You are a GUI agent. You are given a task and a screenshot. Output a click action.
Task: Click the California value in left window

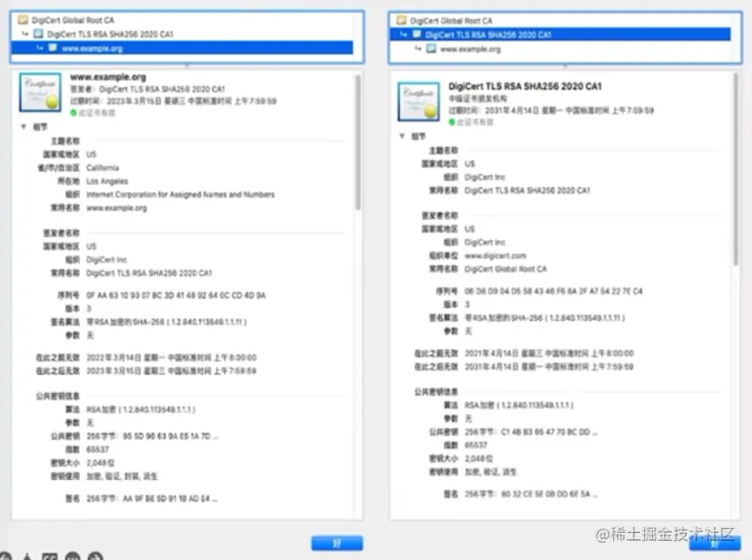coord(103,168)
